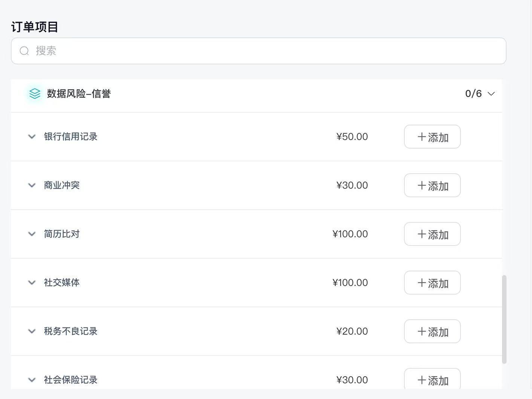Add 商业冲突 priced ¥30.00
Image resolution: width=532 pixels, height=399 pixels.
(432, 185)
